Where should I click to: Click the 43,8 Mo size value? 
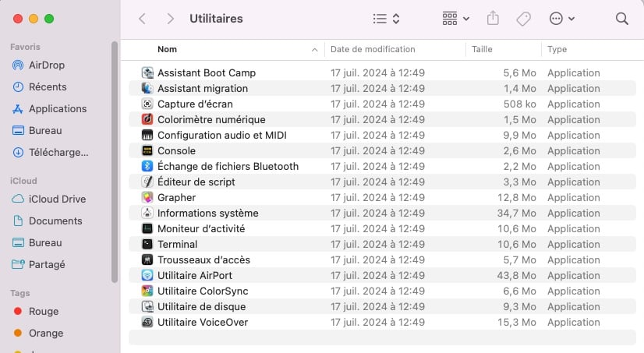[x=516, y=275]
